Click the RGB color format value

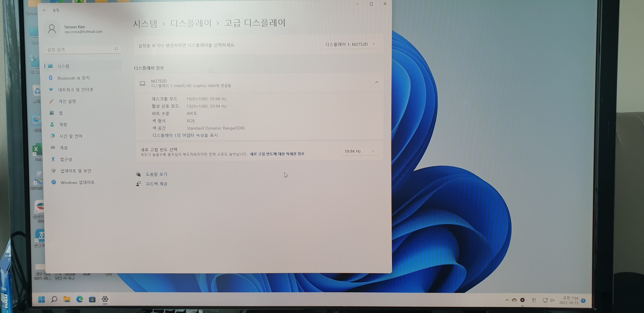pyautogui.click(x=191, y=121)
